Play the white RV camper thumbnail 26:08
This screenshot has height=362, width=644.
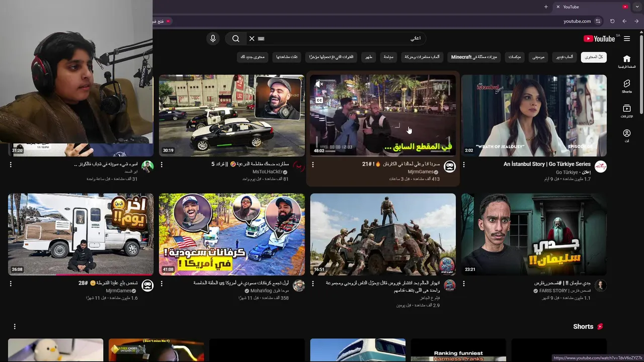pos(80,234)
